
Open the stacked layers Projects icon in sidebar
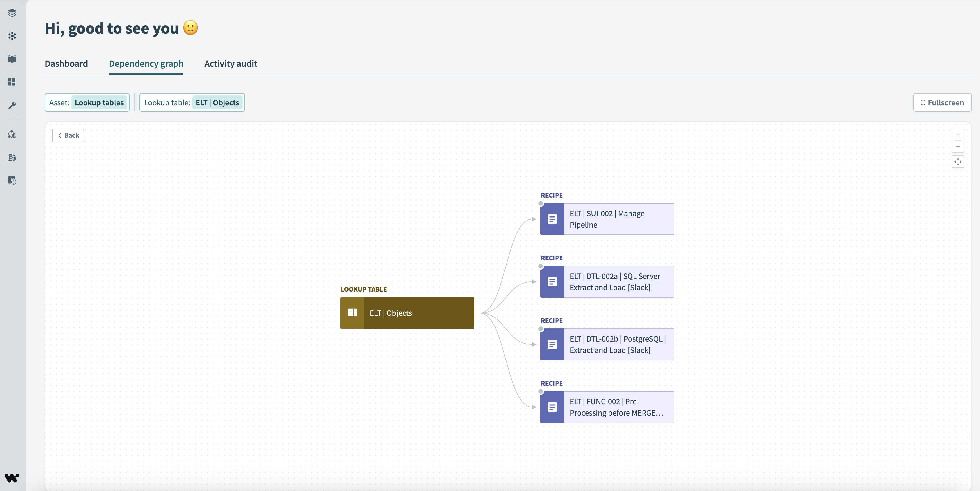12,13
